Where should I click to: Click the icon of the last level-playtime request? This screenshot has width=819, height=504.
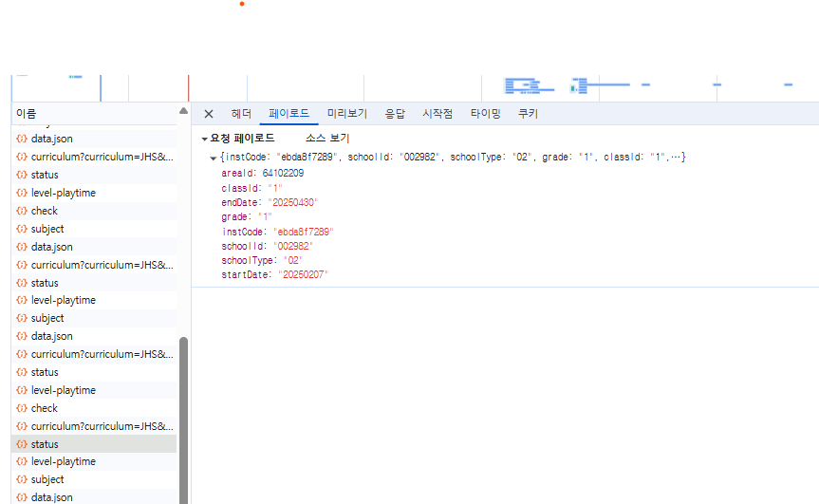point(22,461)
